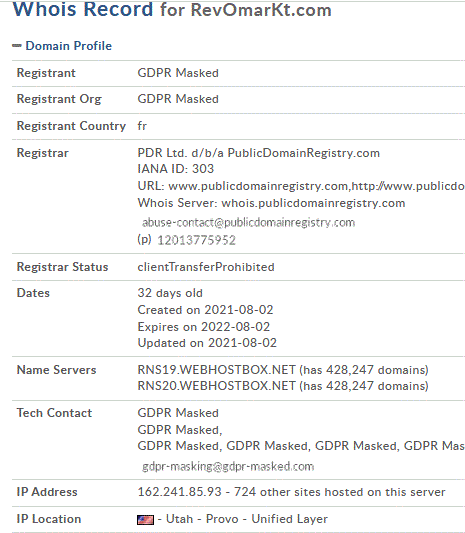Viewport: 465px width, 533px height.
Task: Click the US flag icon in IP Location
Action: tap(145, 519)
